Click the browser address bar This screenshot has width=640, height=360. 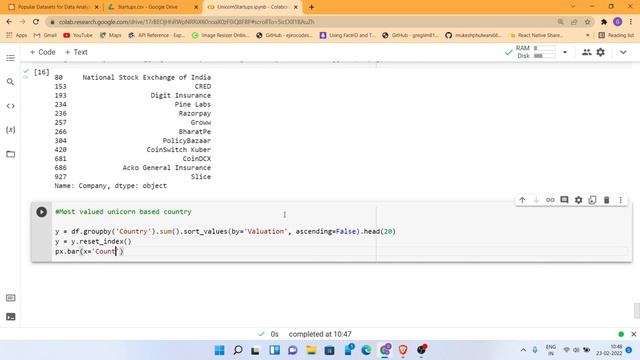(302, 22)
